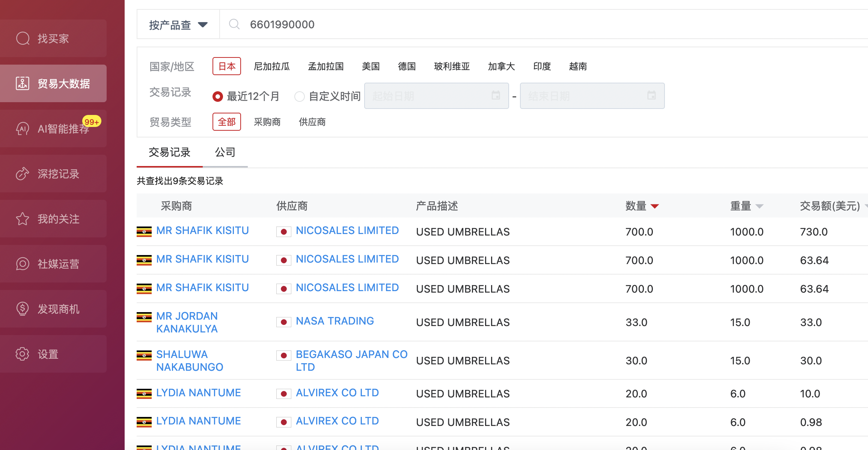Open buyer MR SHAFIK KISITU profile
This screenshot has height=450, width=868.
pos(202,230)
